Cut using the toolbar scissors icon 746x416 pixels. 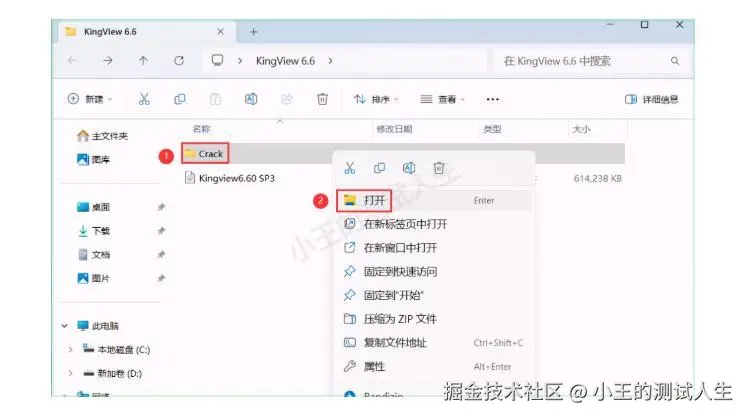click(x=144, y=99)
